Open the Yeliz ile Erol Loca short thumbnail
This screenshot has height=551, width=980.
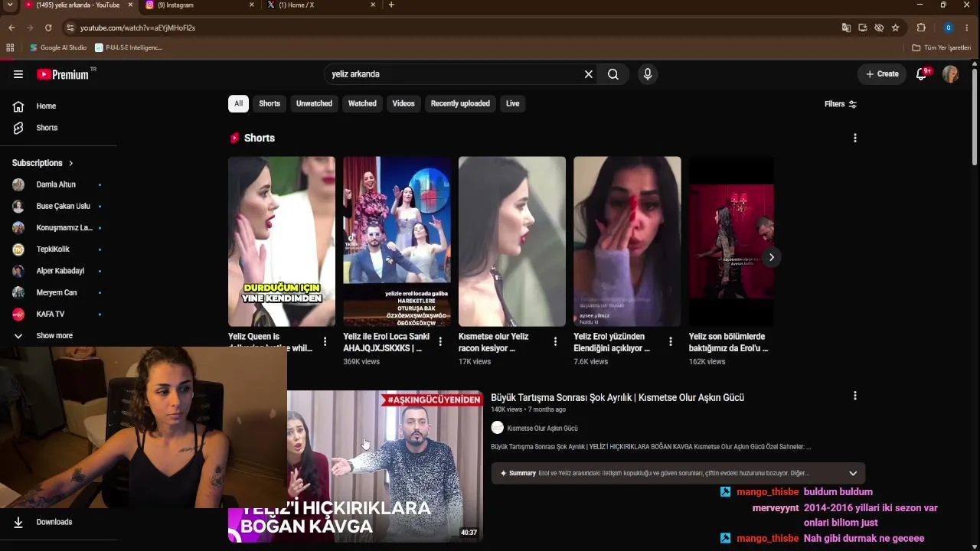coord(397,242)
